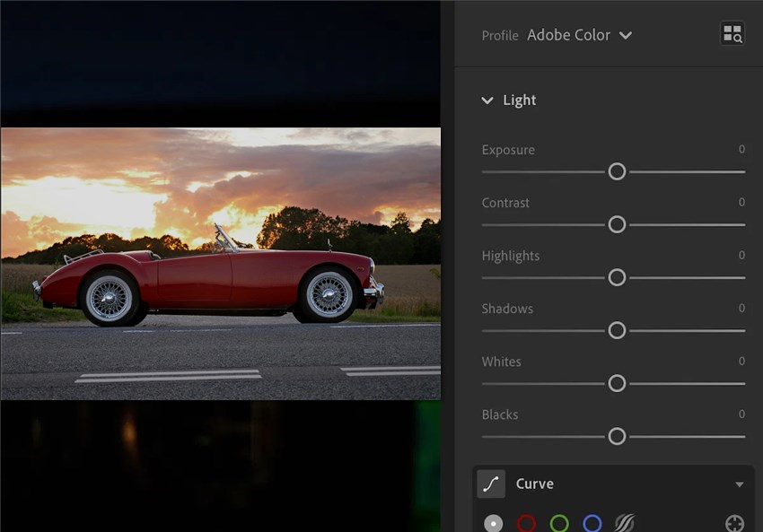Select the white point curve channel
The height and width of the screenshot is (532, 763).
494,523
